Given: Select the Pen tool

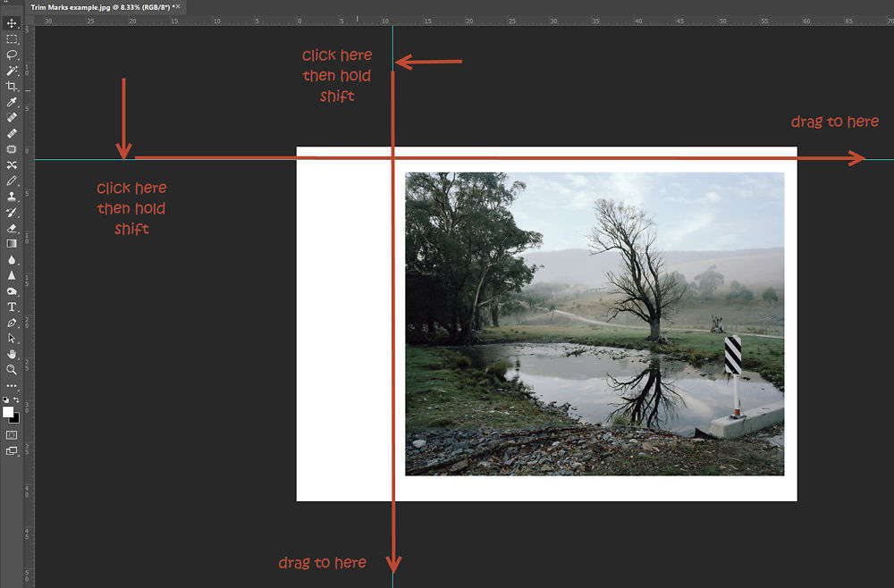Looking at the screenshot, I should pos(12,324).
